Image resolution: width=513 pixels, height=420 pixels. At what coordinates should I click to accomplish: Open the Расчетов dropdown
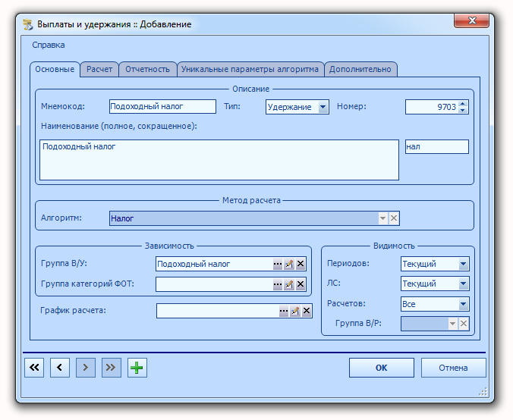tap(463, 304)
